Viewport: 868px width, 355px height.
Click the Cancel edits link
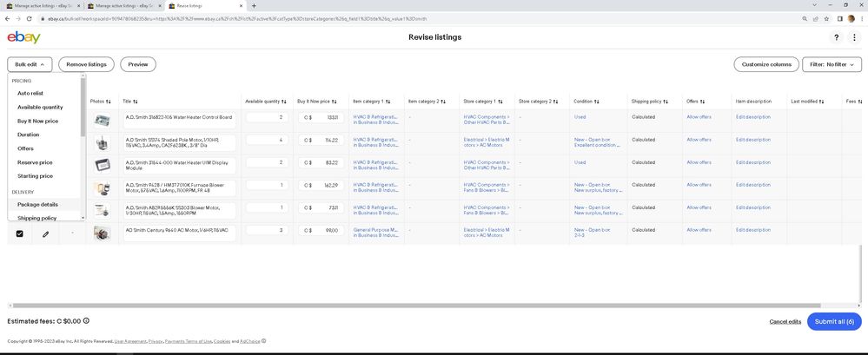(x=785, y=321)
